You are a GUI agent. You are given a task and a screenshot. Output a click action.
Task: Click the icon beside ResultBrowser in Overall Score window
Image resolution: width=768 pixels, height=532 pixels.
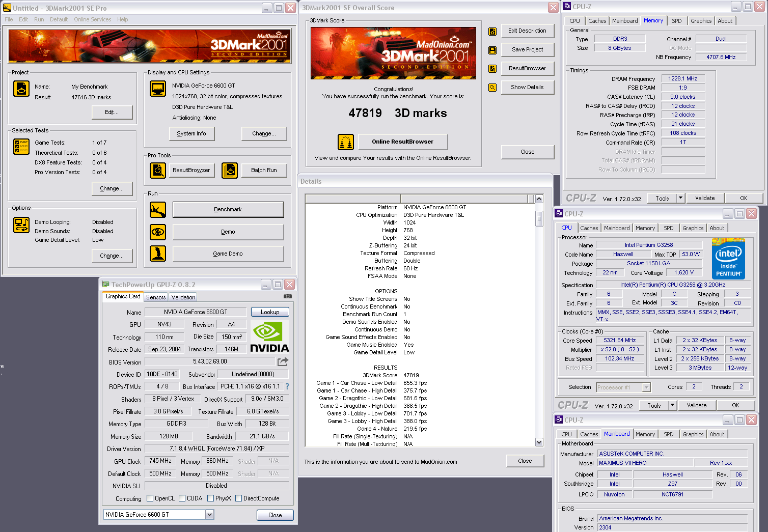point(492,69)
